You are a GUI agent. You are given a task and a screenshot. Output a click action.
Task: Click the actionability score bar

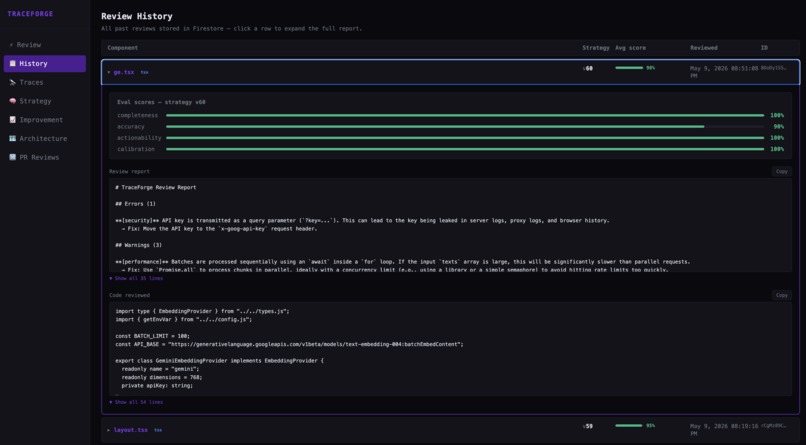click(x=465, y=138)
